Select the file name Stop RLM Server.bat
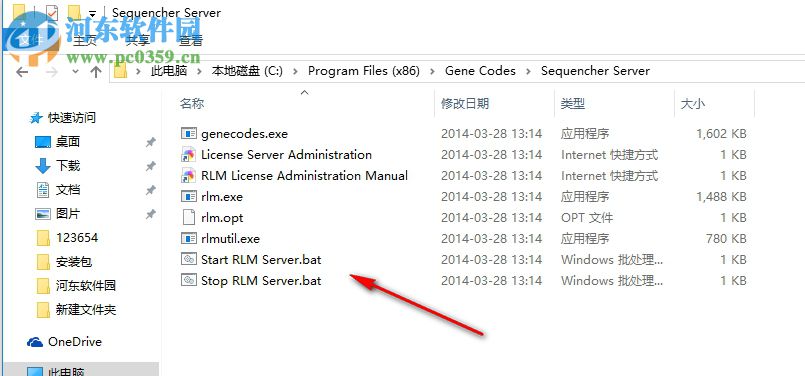Screen dimensions: 805x376 click(x=261, y=280)
